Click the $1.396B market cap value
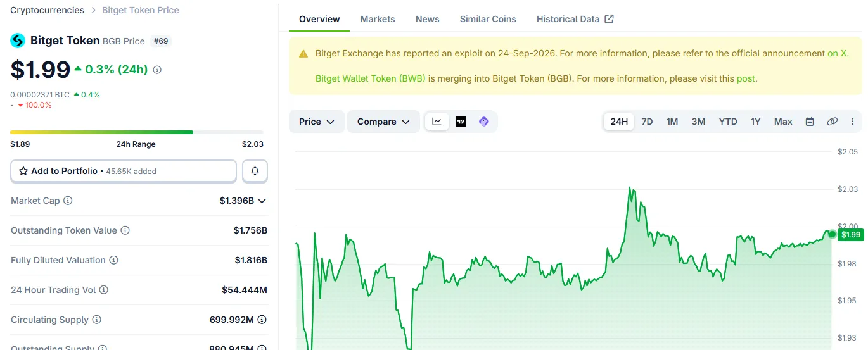Screen dimensions: 868x350 click(x=237, y=201)
